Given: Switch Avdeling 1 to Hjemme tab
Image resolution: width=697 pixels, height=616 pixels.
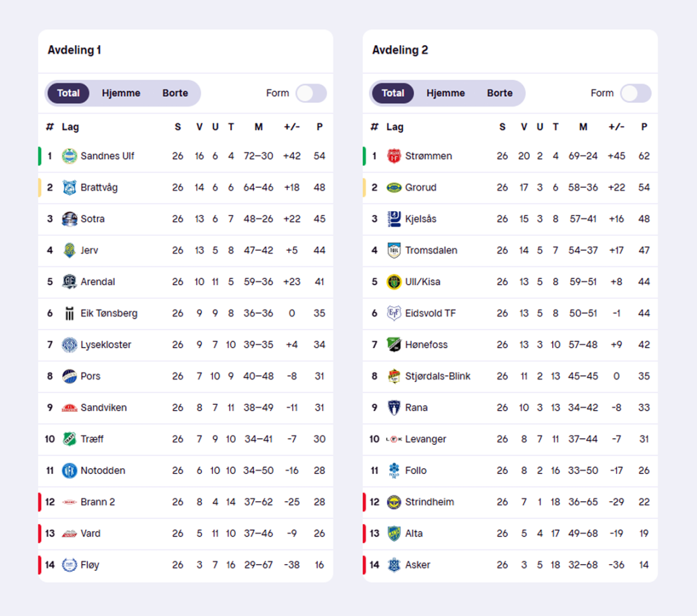Looking at the screenshot, I should tap(121, 93).
